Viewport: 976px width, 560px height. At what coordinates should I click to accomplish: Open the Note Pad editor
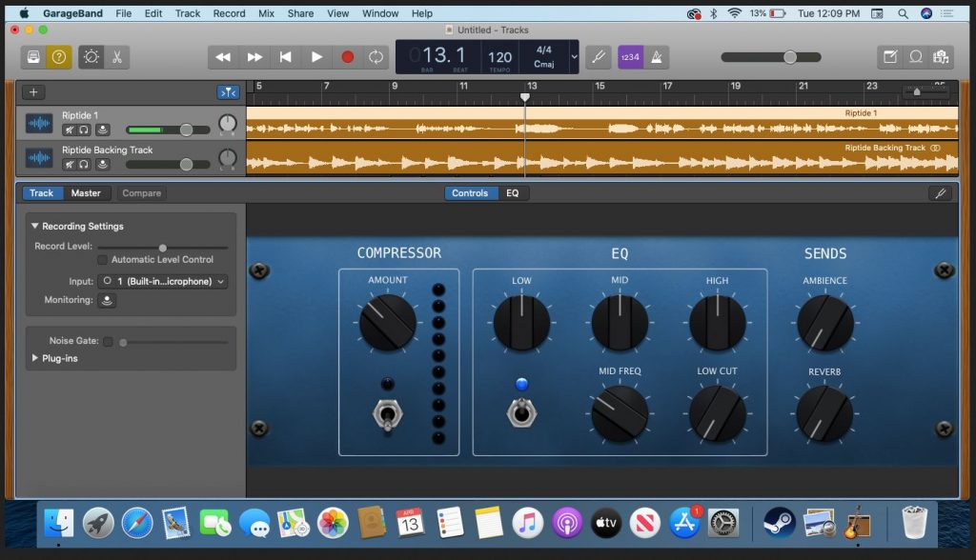[x=889, y=57]
